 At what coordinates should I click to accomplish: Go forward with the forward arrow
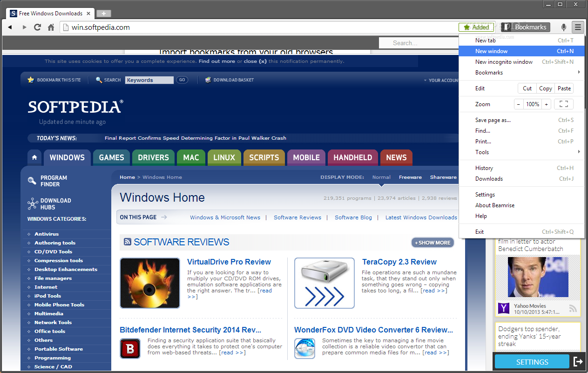(x=24, y=27)
